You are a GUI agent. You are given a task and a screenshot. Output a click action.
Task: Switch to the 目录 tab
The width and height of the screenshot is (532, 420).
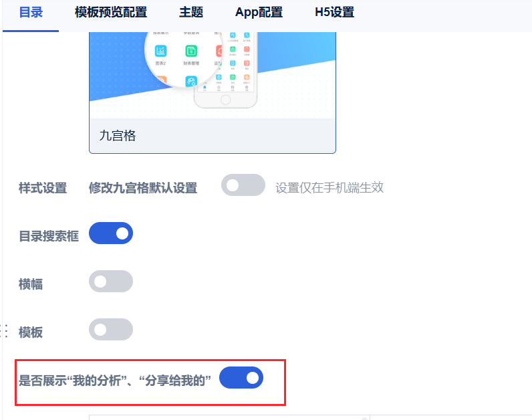coord(31,13)
